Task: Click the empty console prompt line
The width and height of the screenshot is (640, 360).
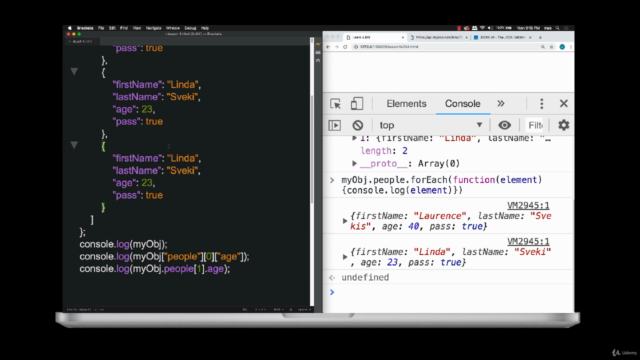Action: click(x=449, y=292)
